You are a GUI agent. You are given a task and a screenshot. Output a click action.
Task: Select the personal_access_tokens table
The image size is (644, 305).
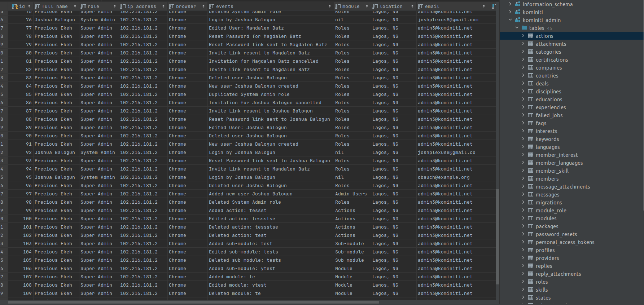[x=565, y=242]
